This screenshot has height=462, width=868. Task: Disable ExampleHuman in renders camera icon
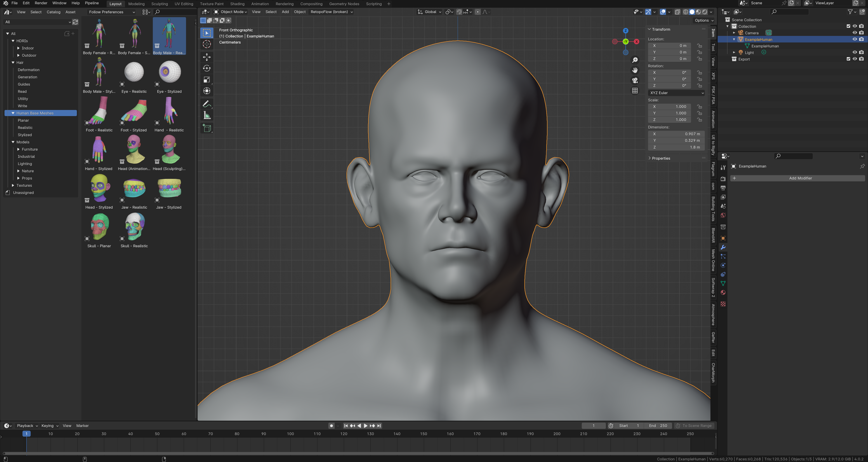click(x=862, y=39)
